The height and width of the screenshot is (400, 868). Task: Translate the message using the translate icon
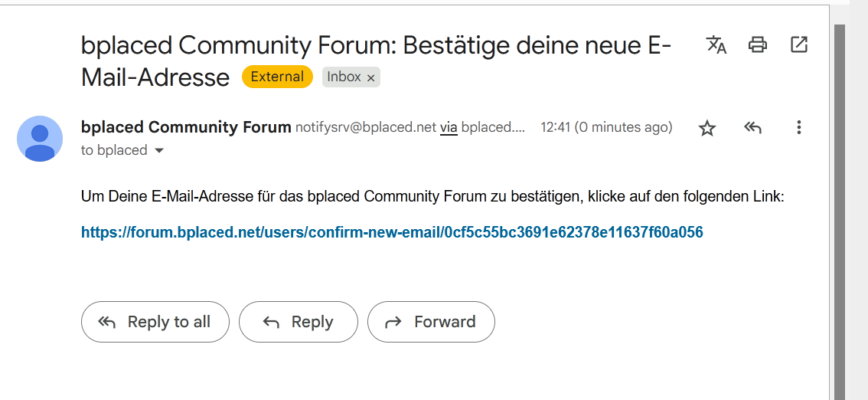(x=716, y=44)
